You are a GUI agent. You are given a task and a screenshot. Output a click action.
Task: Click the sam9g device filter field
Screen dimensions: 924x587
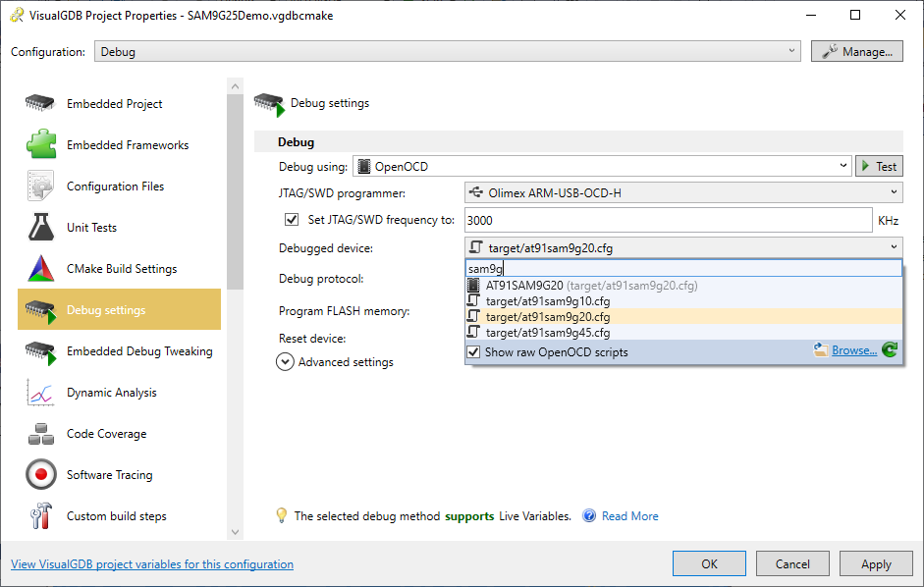[683, 268]
